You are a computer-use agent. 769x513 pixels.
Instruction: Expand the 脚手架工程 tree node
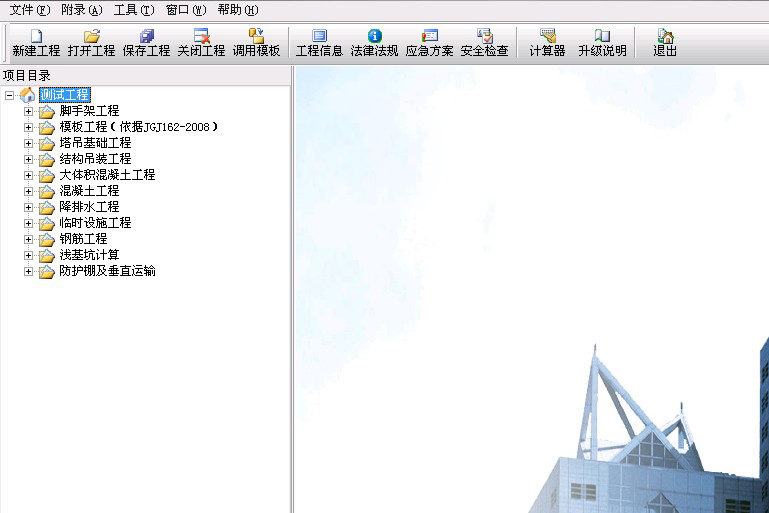(28, 111)
